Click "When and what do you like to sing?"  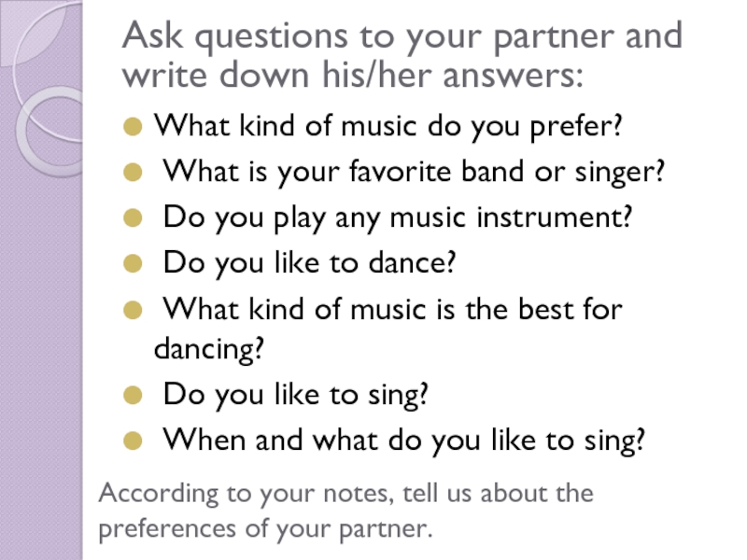click(404, 441)
